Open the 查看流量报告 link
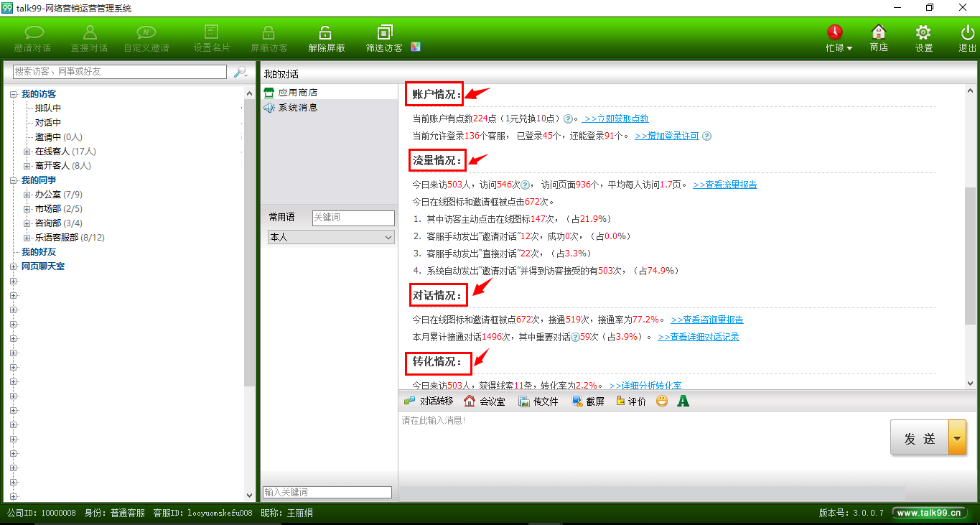980x525 pixels. (x=725, y=185)
